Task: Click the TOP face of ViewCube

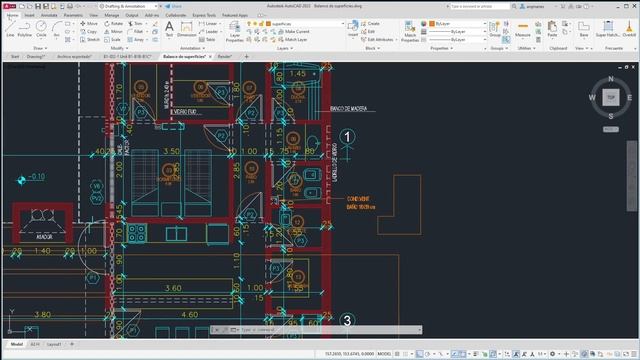Action: [611, 97]
